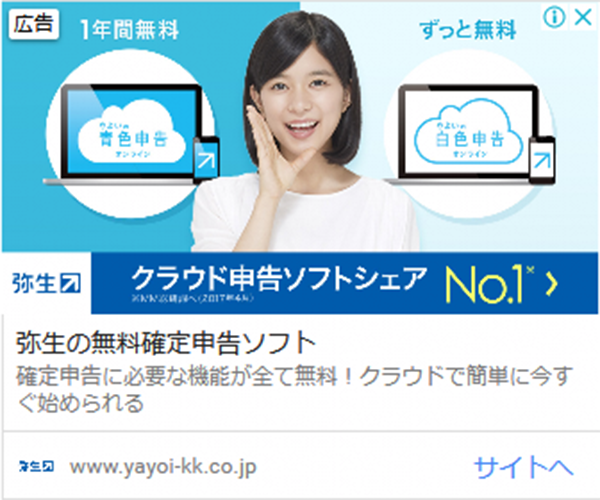Click the smartphone icon beside the blue laptop

click(206, 160)
